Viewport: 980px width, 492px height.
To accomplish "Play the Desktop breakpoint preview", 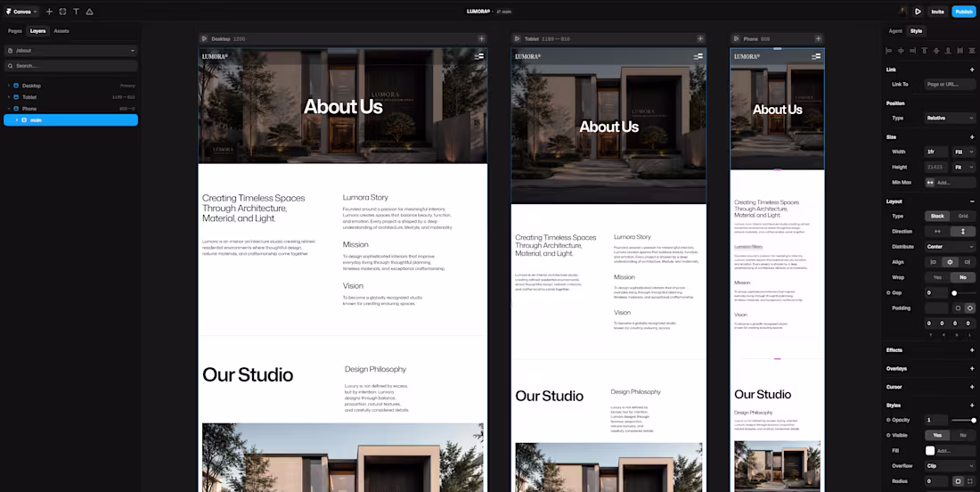I will tap(204, 38).
